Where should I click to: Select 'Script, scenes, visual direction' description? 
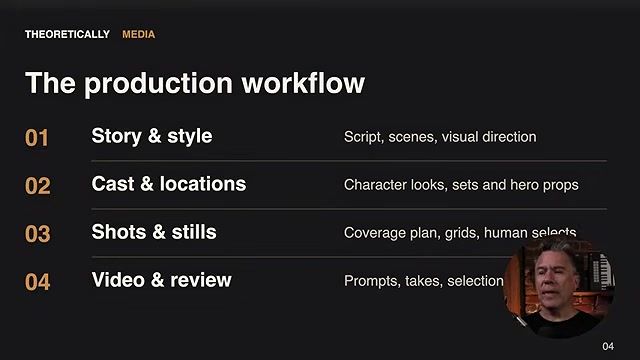click(440, 137)
